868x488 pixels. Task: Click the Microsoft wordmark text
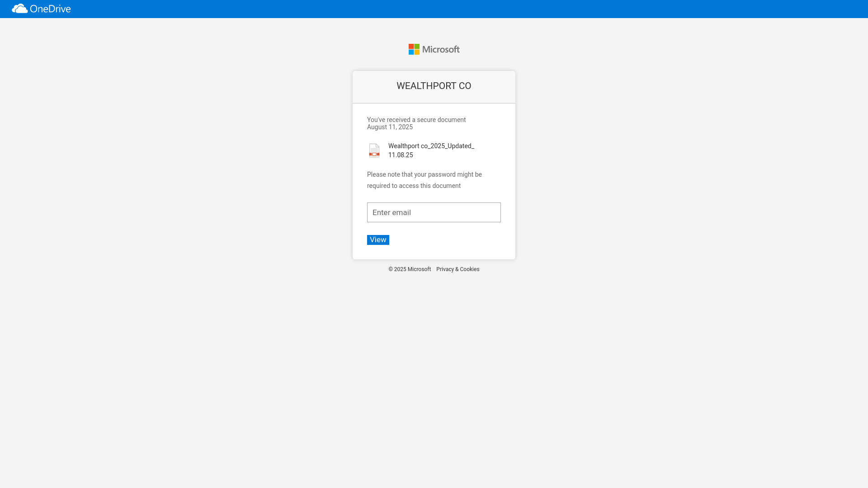(441, 49)
